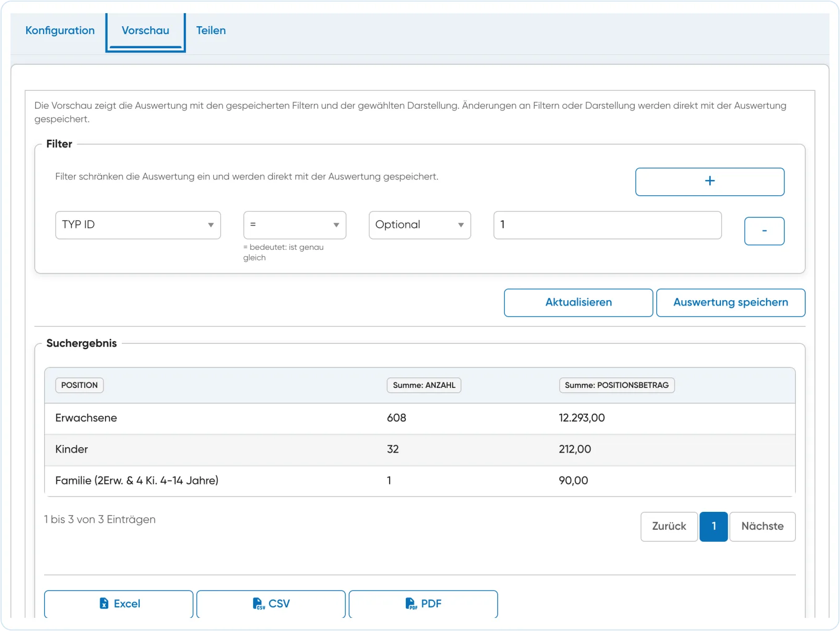Click the filter value input field

point(607,225)
